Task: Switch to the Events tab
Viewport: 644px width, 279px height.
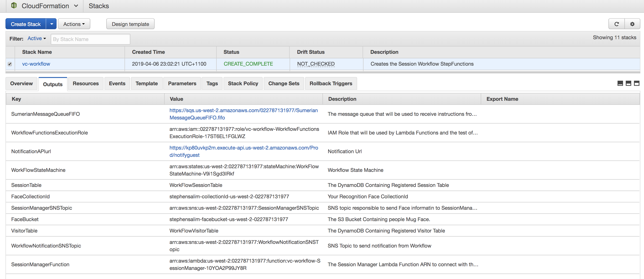Action: click(x=117, y=83)
